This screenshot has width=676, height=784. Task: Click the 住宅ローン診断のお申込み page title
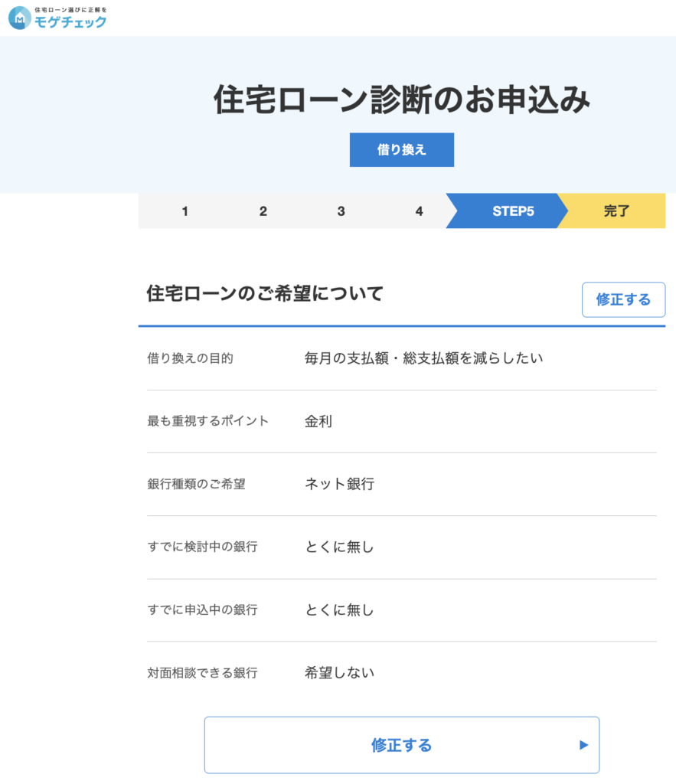coord(401,100)
